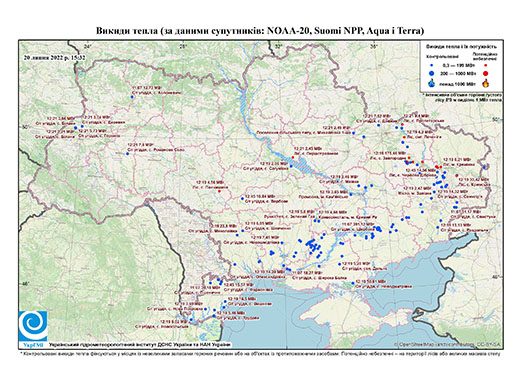Click the OpenStreetMap contributors attribution
520x368 pixels.
(x=448, y=344)
